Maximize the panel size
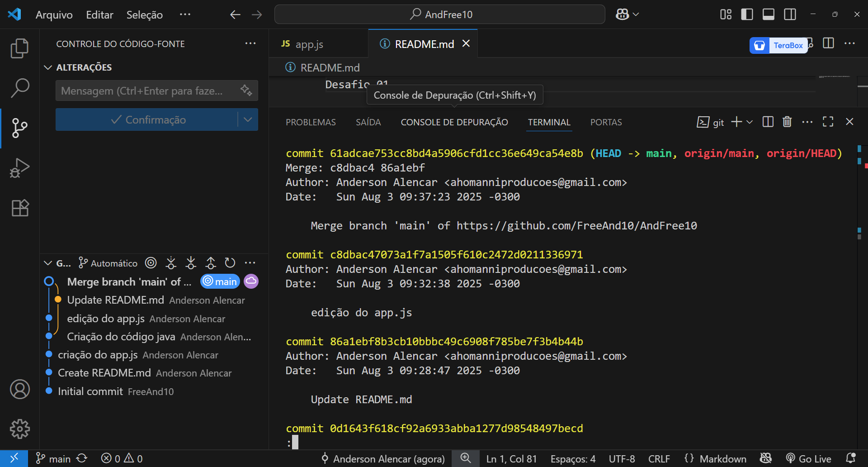This screenshot has height=467, width=868. point(828,122)
